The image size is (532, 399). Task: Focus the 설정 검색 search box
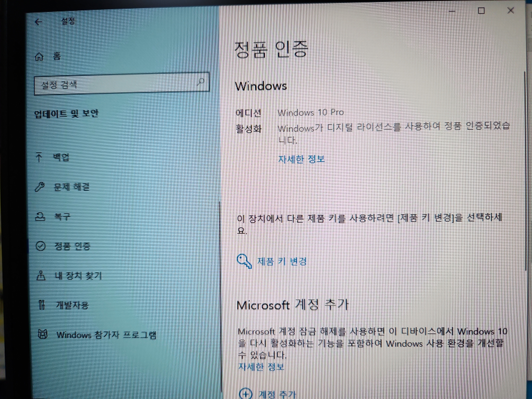pyautogui.click(x=122, y=83)
